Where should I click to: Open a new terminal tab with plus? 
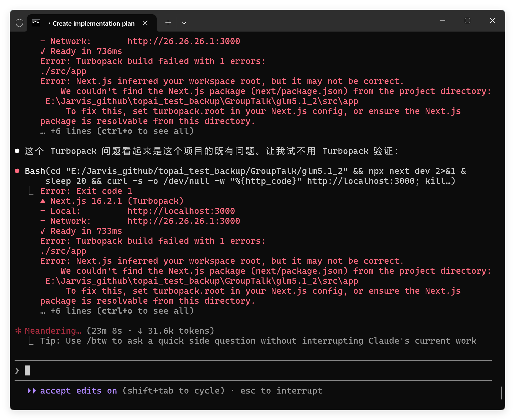(x=168, y=23)
